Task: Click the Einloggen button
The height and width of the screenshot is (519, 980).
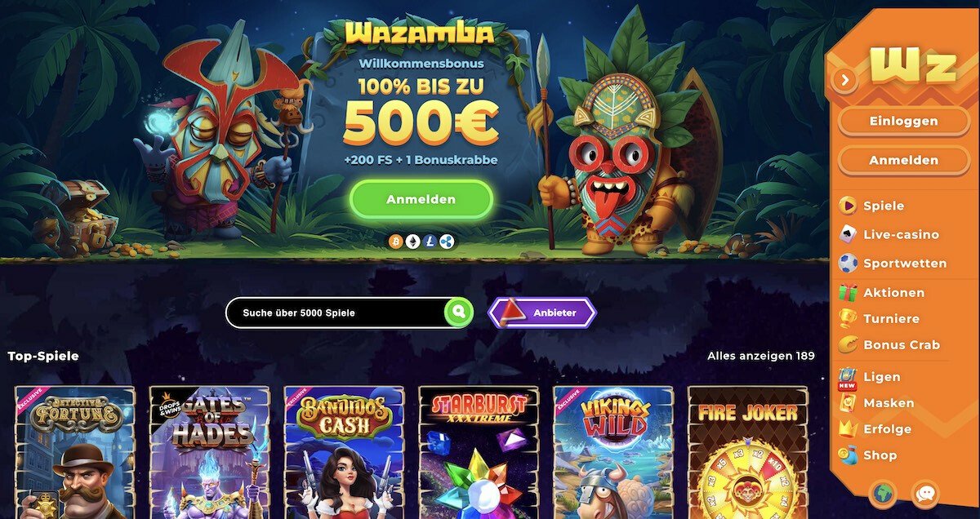Action: (903, 121)
